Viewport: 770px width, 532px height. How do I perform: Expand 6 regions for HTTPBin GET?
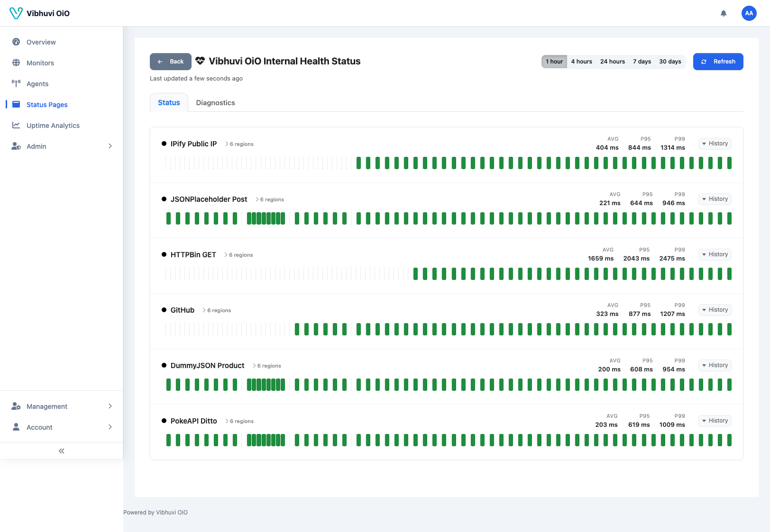coord(238,255)
